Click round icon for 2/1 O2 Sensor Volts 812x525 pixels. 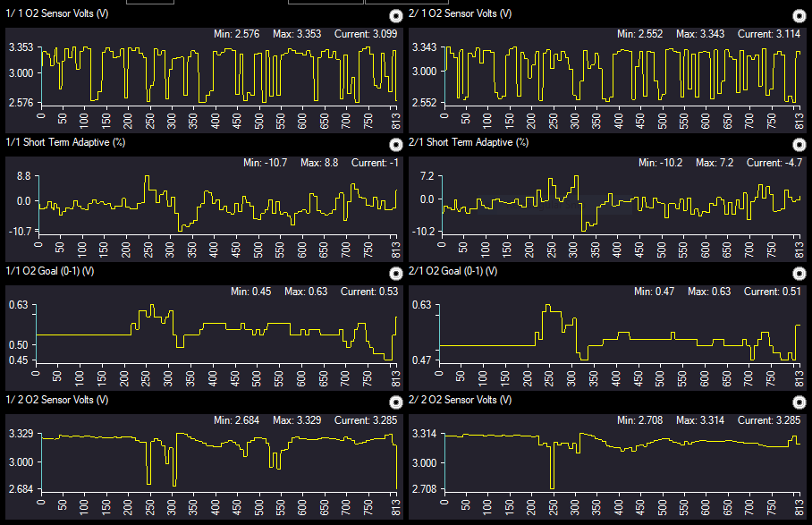tap(799, 16)
